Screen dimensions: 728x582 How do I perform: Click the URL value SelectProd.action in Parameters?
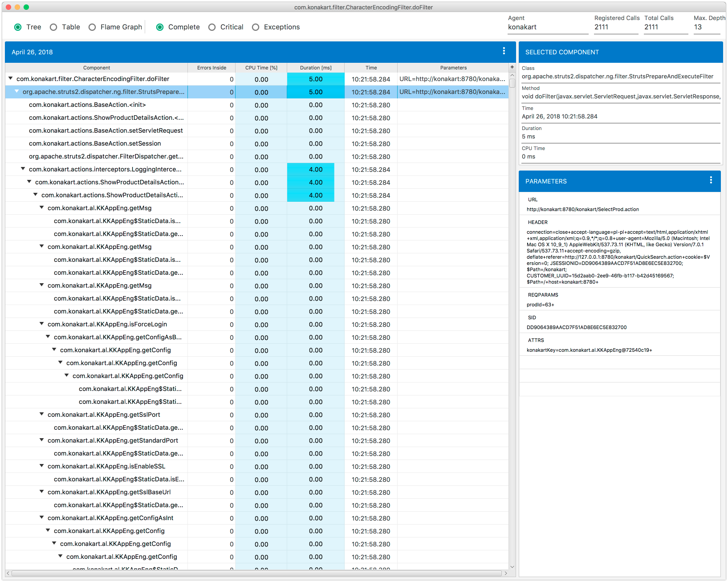click(583, 209)
